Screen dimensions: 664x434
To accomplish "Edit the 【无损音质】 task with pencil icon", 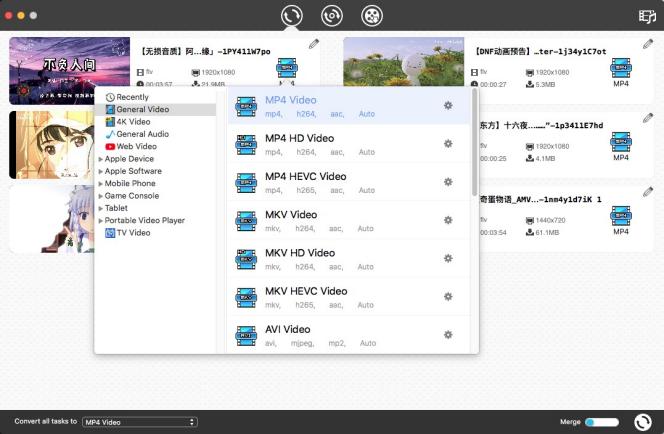I will pos(313,44).
